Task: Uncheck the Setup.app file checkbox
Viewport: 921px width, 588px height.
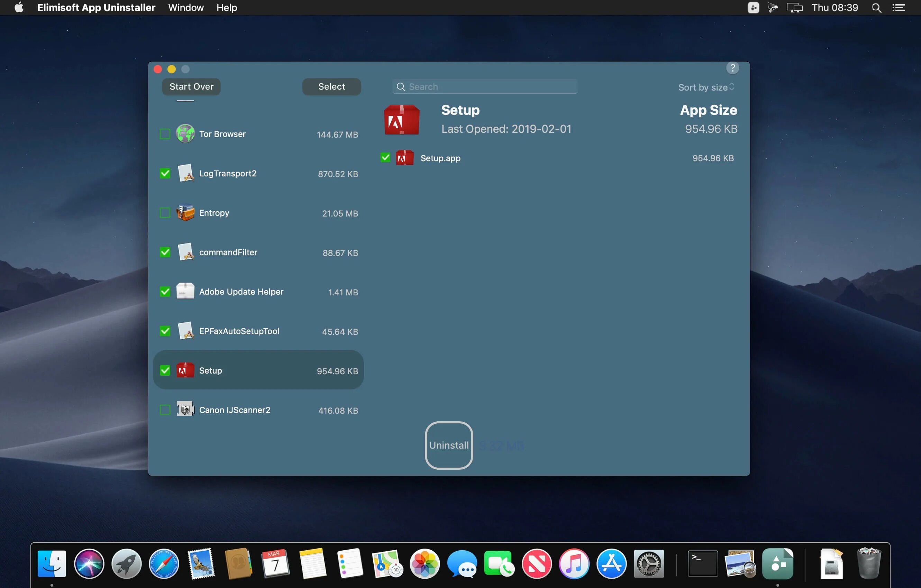Action: point(385,157)
